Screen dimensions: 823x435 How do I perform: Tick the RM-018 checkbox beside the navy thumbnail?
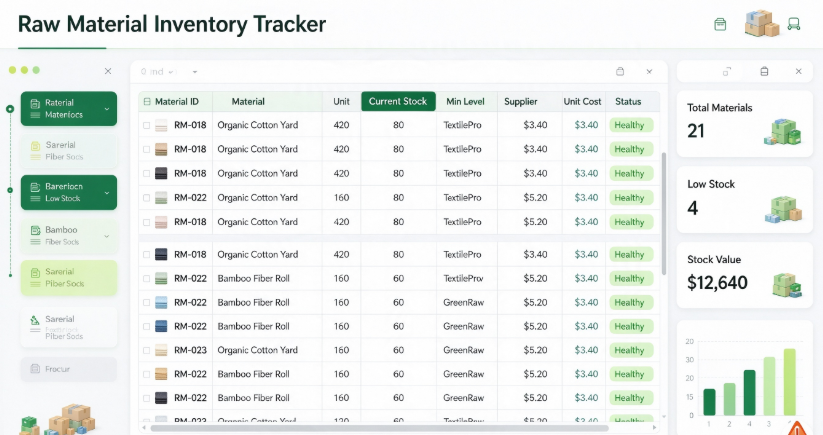146,254
